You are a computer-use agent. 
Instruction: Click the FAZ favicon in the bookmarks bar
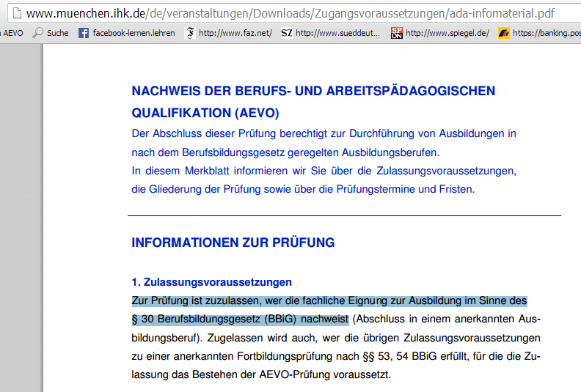tap(190, 33)
